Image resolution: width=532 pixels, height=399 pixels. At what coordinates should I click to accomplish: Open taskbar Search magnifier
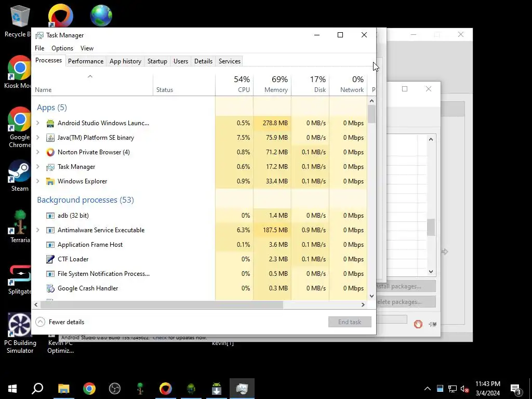(x=37, y=389)
